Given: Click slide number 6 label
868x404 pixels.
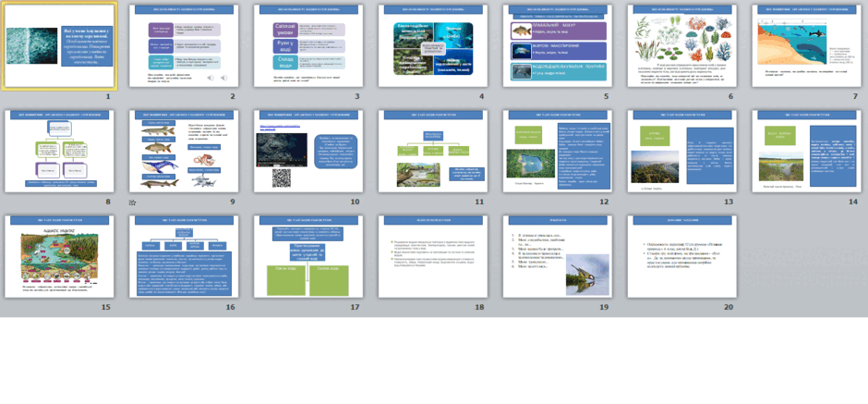Looking at the screenshot, I should pyautogui.click(x=731, y=96).
